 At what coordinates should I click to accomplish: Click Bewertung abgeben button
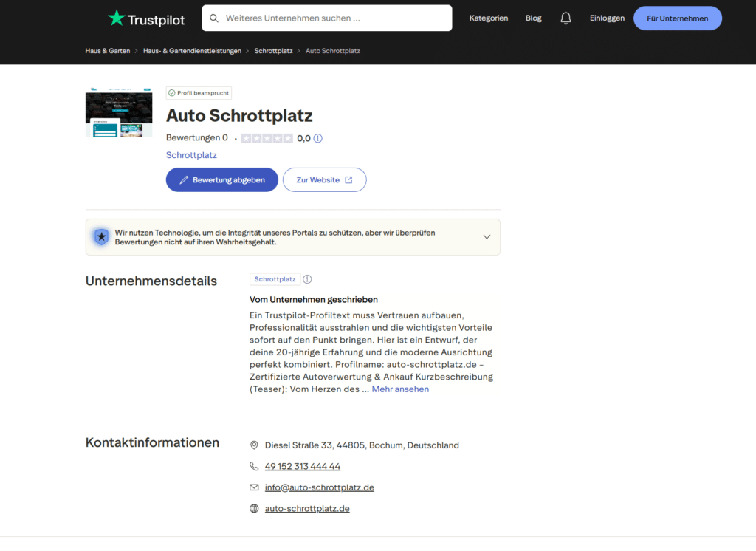(221, 180)
